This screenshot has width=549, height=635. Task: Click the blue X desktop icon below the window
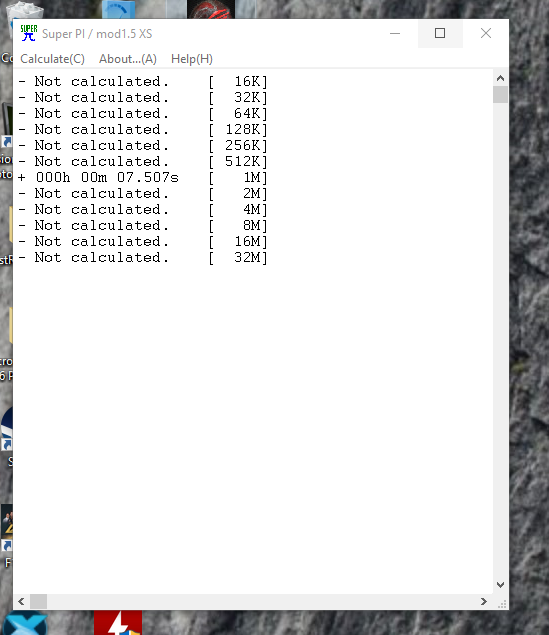point(25,624)
